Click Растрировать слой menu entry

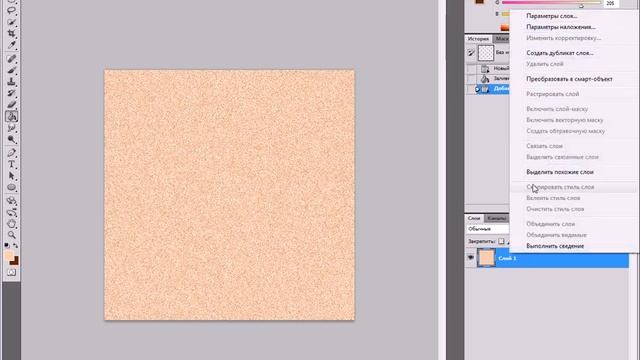tap(552, 94)
